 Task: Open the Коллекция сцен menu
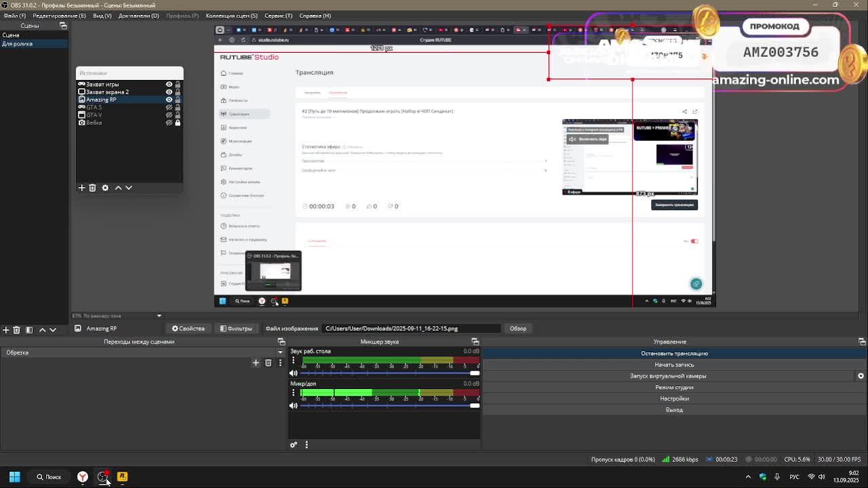pos(232,16)
